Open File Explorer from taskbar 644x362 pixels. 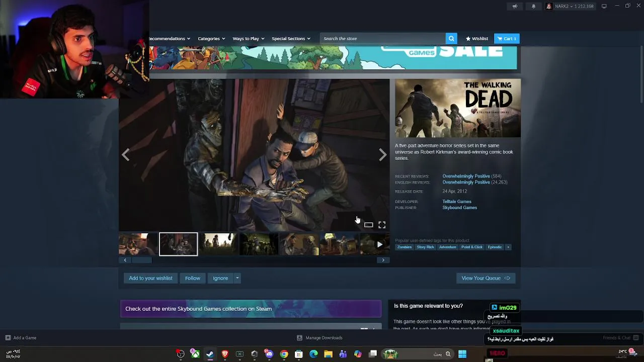click(x=328, y=354)
